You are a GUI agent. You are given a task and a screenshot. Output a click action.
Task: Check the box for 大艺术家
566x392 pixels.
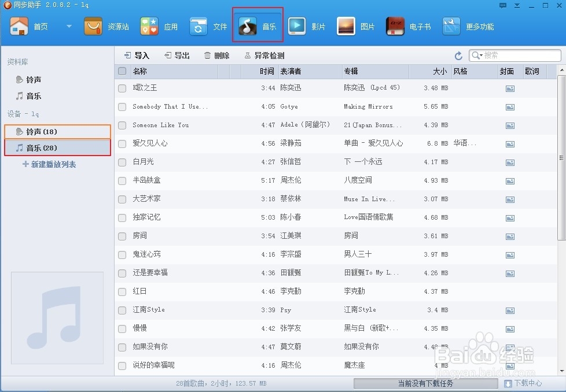122,199
